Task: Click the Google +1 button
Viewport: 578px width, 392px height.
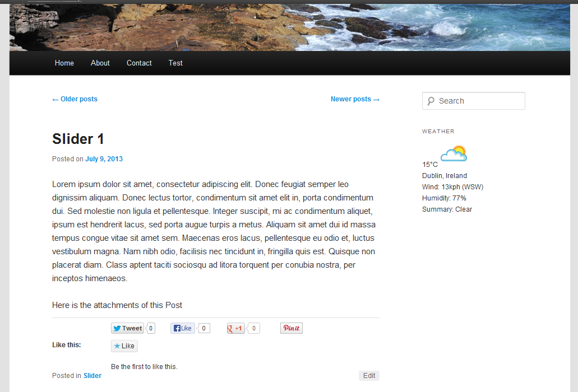Action: 235,328
